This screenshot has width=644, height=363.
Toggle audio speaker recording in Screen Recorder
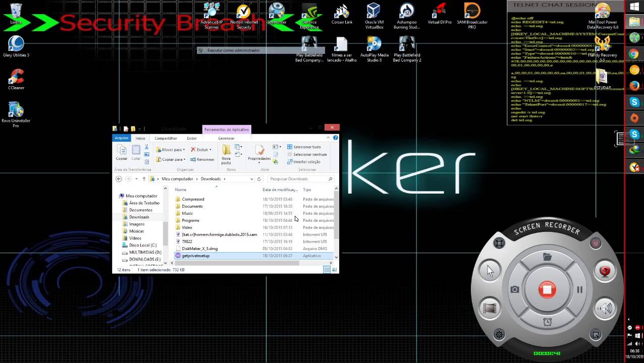click(x=605, y=308)
